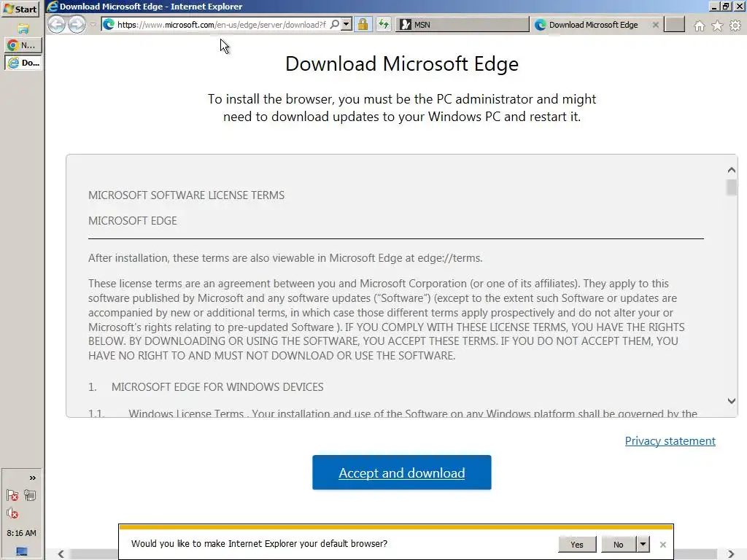The width and height of the screenshot is (747, 560).
Task: Click the network tray icon
Action: 30,496
